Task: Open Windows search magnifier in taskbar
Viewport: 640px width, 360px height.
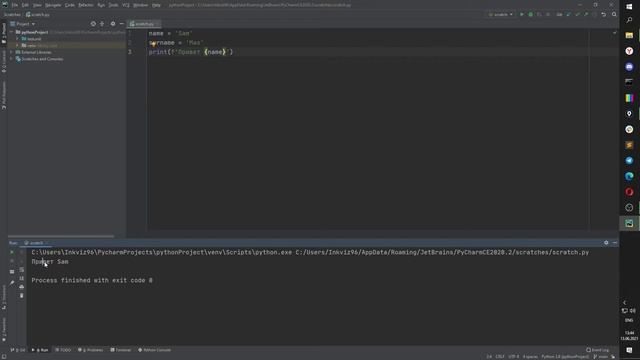Action: (629, 20)
